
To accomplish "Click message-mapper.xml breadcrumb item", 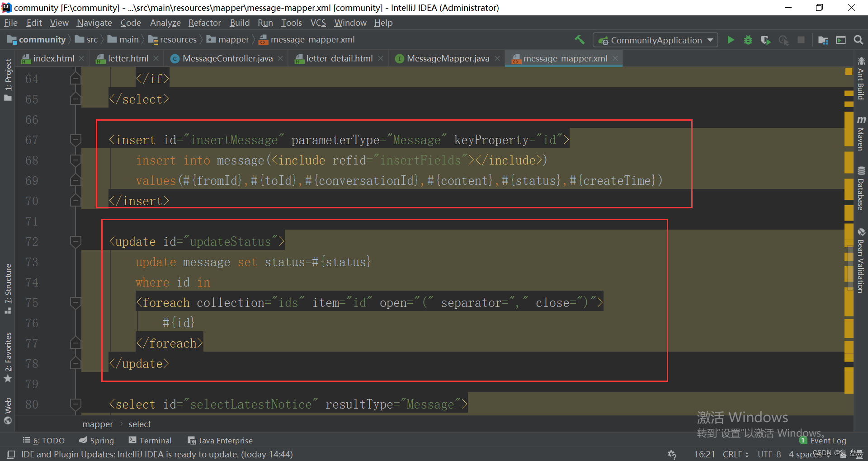I will [x=307, y=40].
